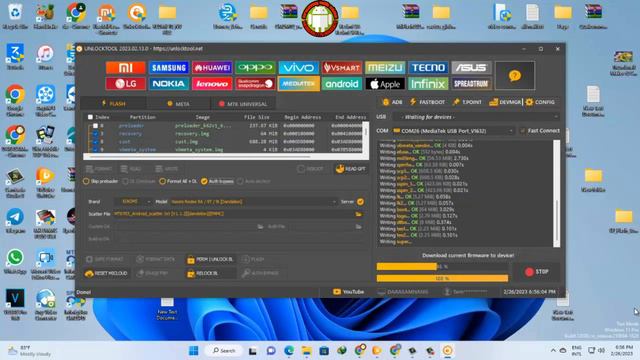Open the ASUS brand section

471,67
